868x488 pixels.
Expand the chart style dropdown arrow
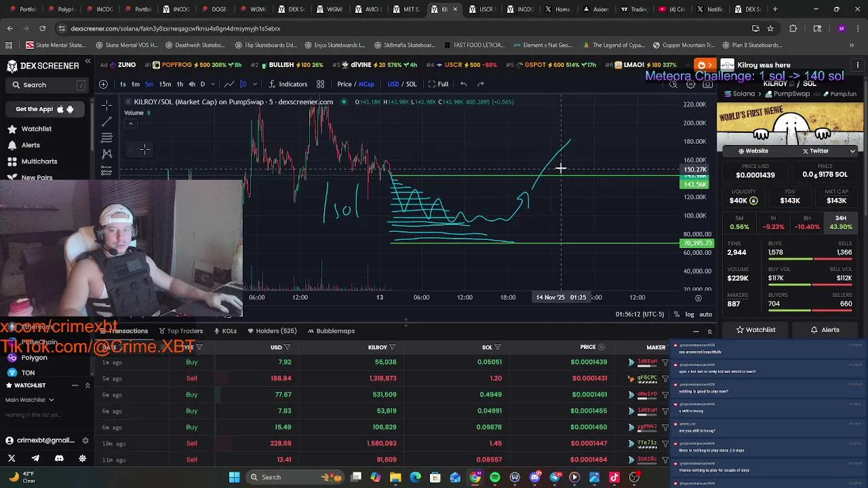[255, 84]
